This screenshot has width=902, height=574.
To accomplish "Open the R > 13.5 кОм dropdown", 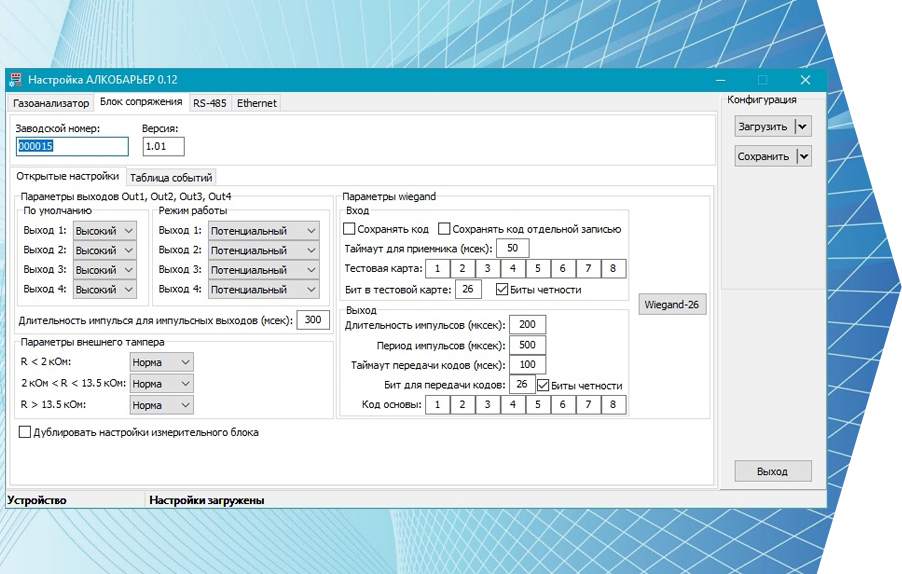I will click(162, 405).
